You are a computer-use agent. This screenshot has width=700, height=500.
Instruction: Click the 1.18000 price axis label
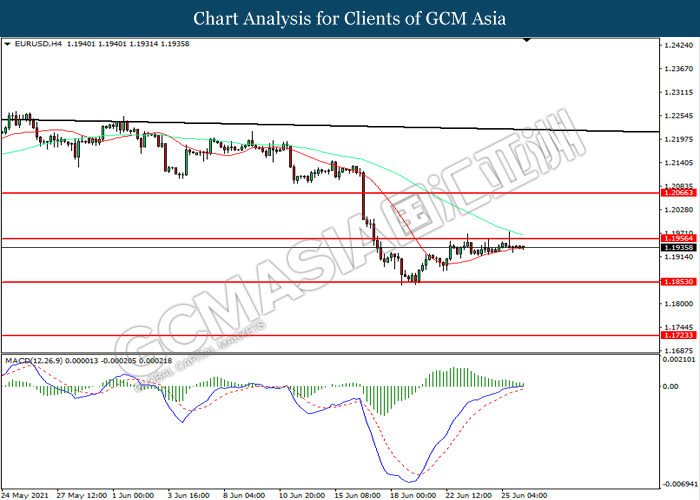(x=679, y=304)
